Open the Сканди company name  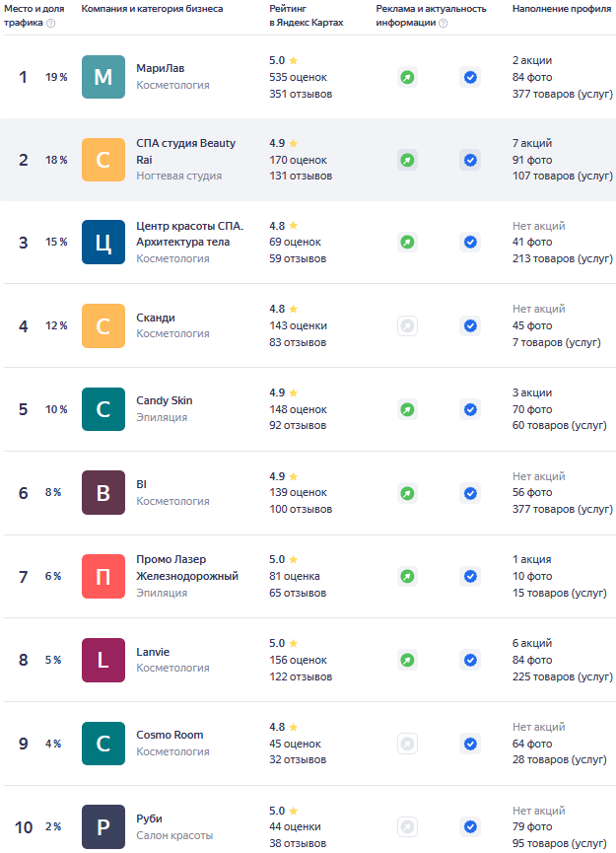pos(156,318)
